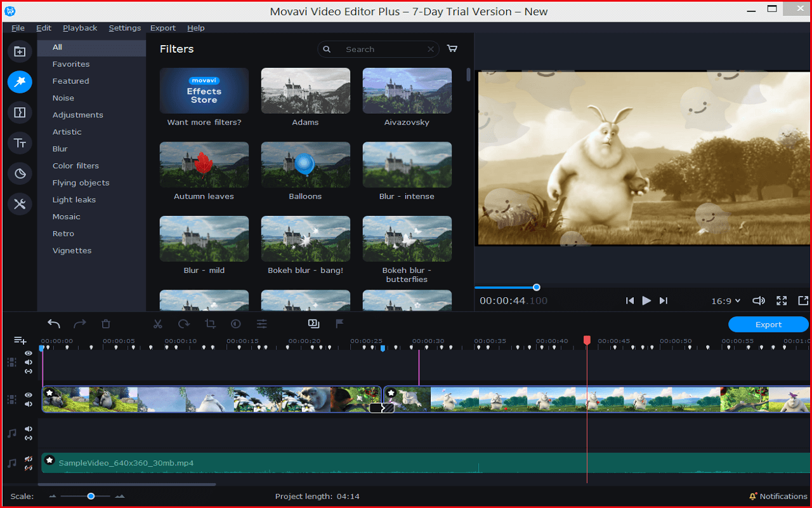Click the Add marker flag icon
The height and width of the screenshot is (508, 812).
pyautogui.click(x=339, y=324)
